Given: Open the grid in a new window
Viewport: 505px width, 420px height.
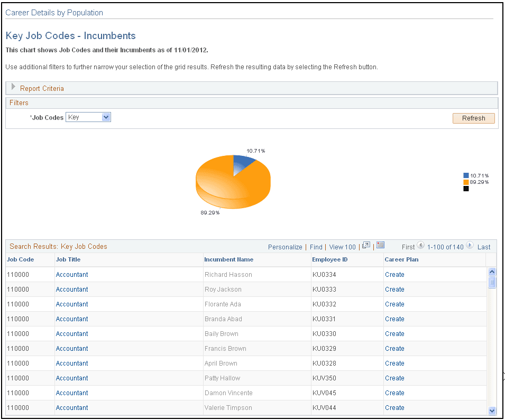Looking at the screenshot, I should click(365, 245).
